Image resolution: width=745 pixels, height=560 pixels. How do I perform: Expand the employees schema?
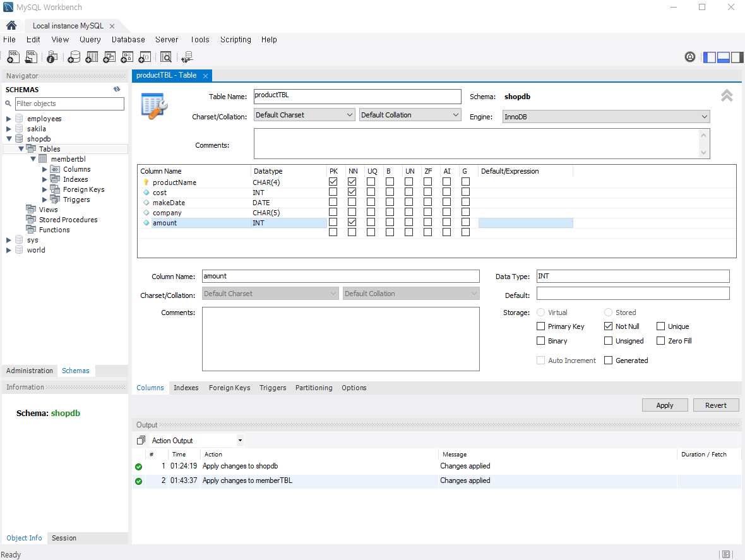coord(9,119)
